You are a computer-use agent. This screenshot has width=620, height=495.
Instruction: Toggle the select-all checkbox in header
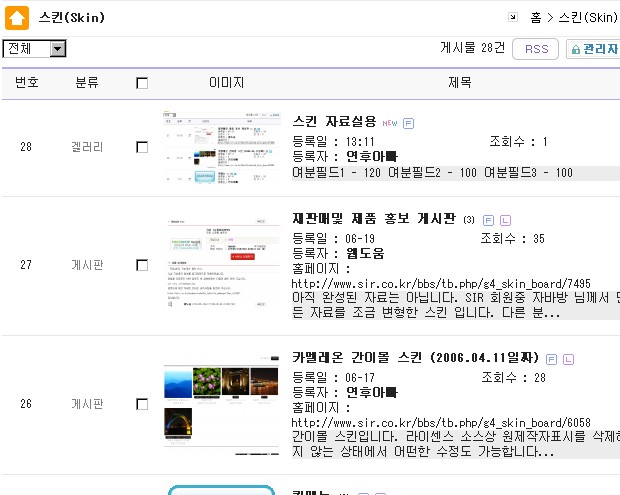point(142,83)
